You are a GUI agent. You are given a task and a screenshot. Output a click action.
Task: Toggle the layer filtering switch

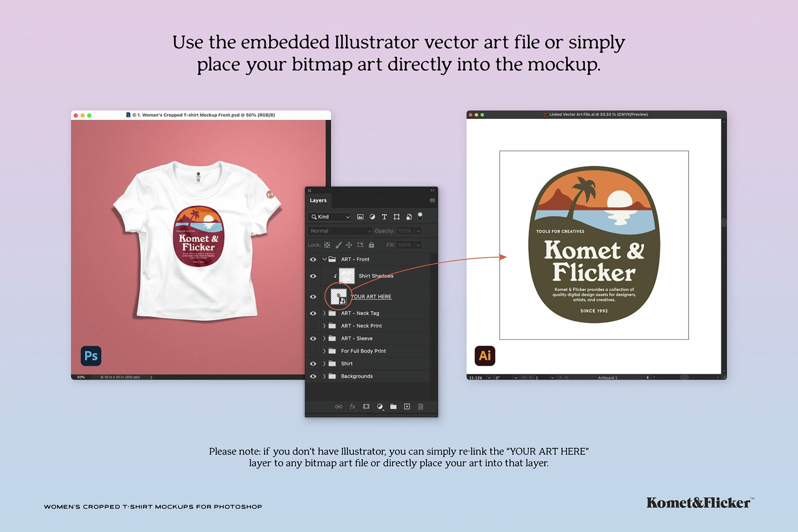pyautogui.click(x=420, y=216)
